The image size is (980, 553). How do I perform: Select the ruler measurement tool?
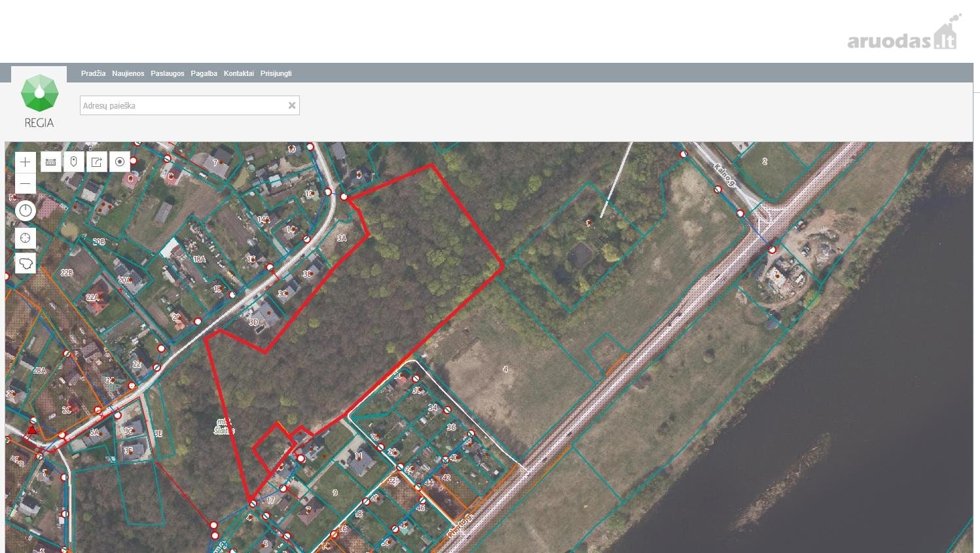pos(50,162)
